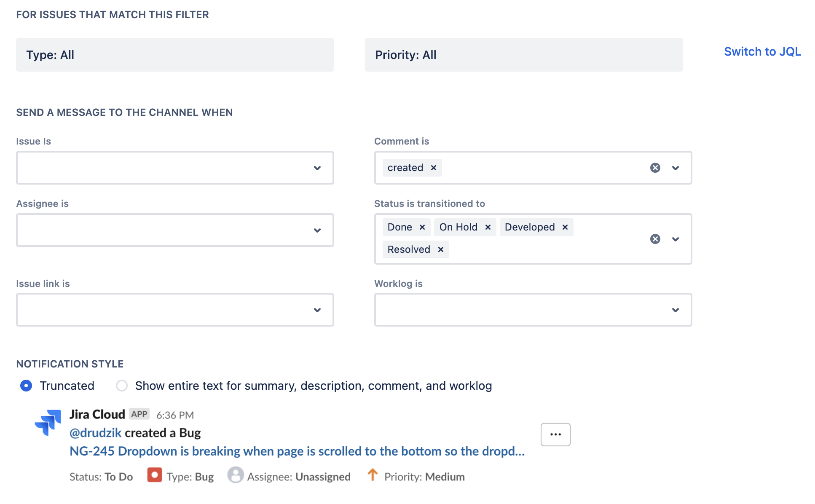Screen dimensions: 815x504
Task: Expand the Issue link is dropdown
Action: [x=175, y=310]
